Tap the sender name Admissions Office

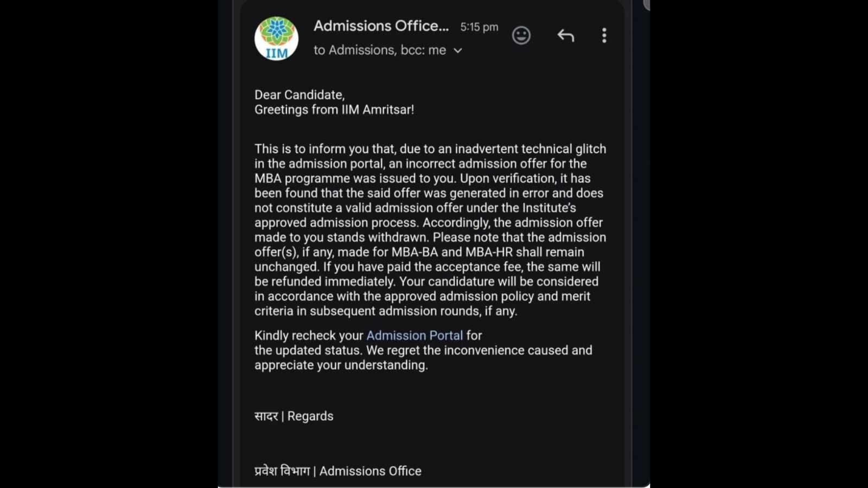tap(381, 25)
